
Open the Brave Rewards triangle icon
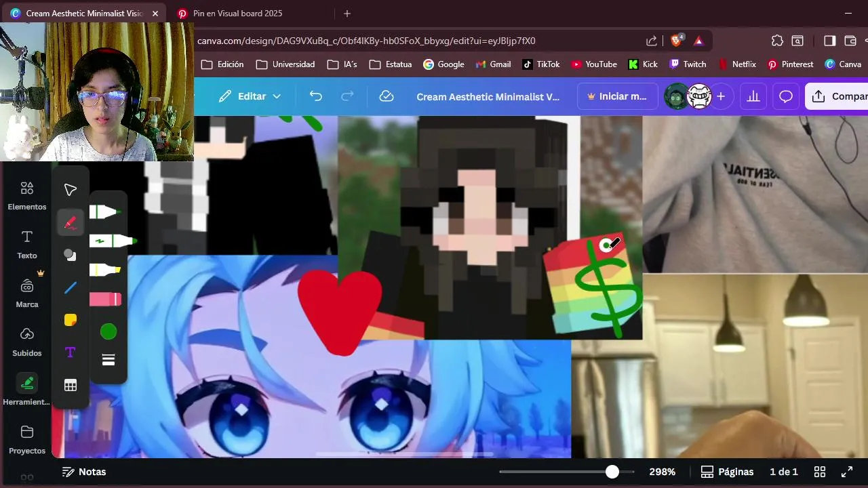pos(699,41)
